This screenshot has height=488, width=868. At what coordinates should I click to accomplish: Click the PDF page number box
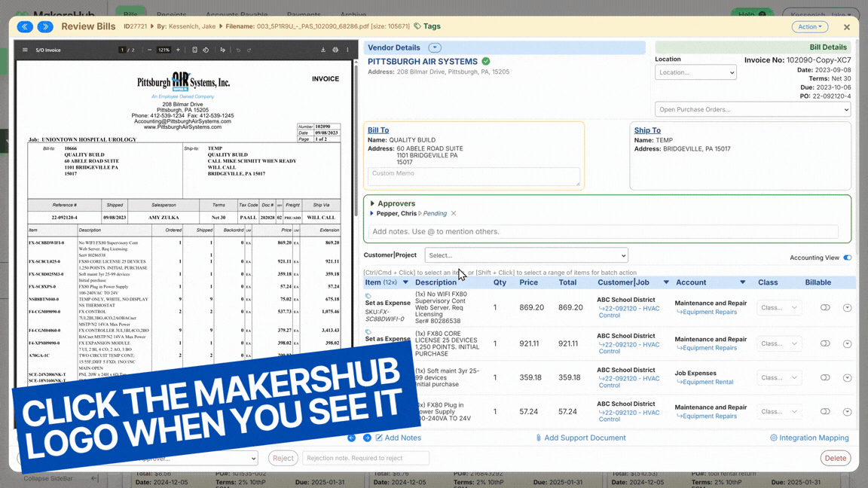tap(122, 50)
